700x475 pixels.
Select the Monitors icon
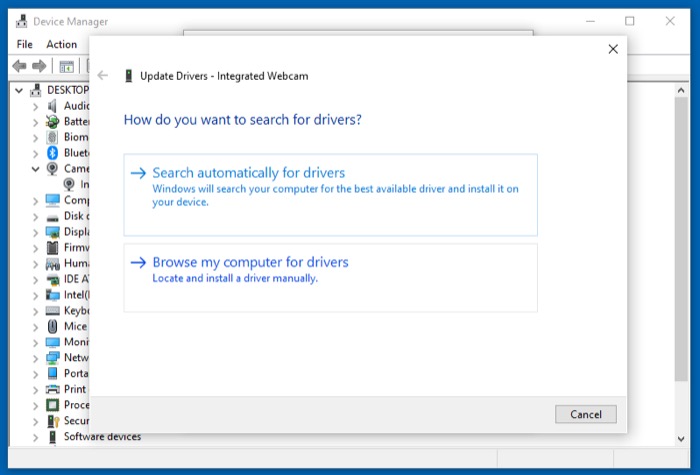[x=52, y=342]
